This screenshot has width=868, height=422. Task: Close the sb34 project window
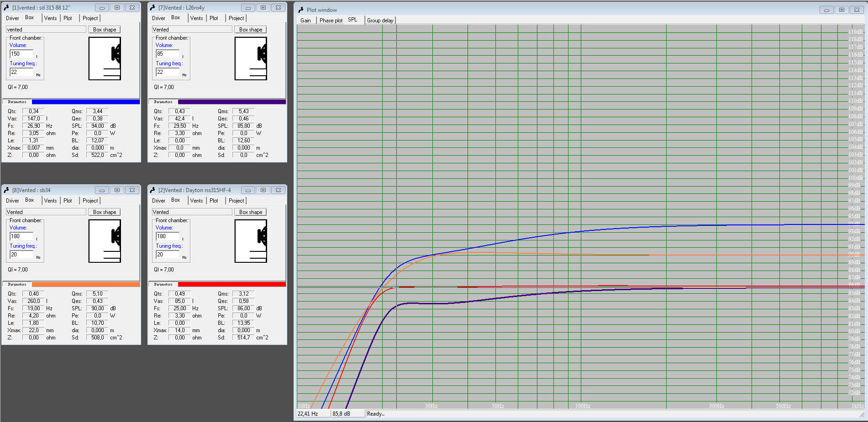[x=132, y=190]
